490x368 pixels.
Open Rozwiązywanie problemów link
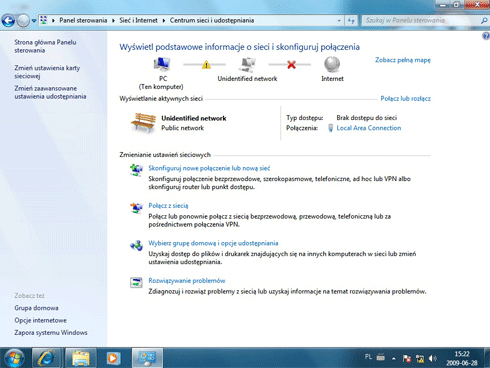(187, 281)
